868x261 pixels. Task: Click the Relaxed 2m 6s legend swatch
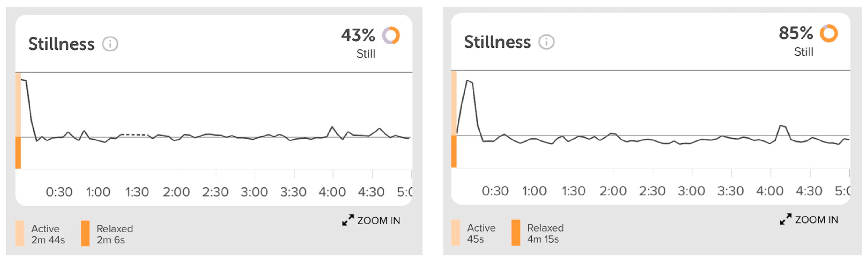point(85,233)
